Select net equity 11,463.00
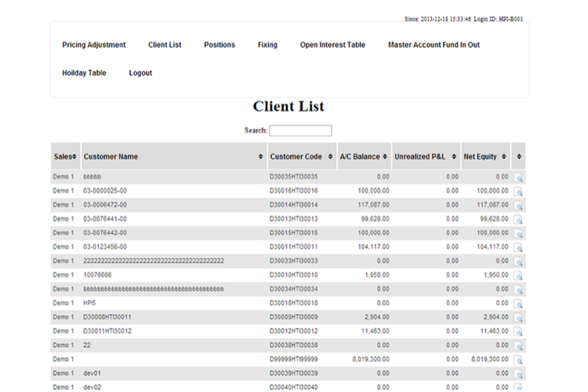 [x=494, y=331]
